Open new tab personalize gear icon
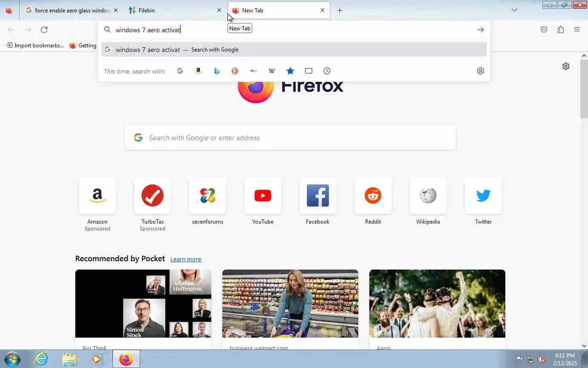Screen dimensions: 588x368 566,66
